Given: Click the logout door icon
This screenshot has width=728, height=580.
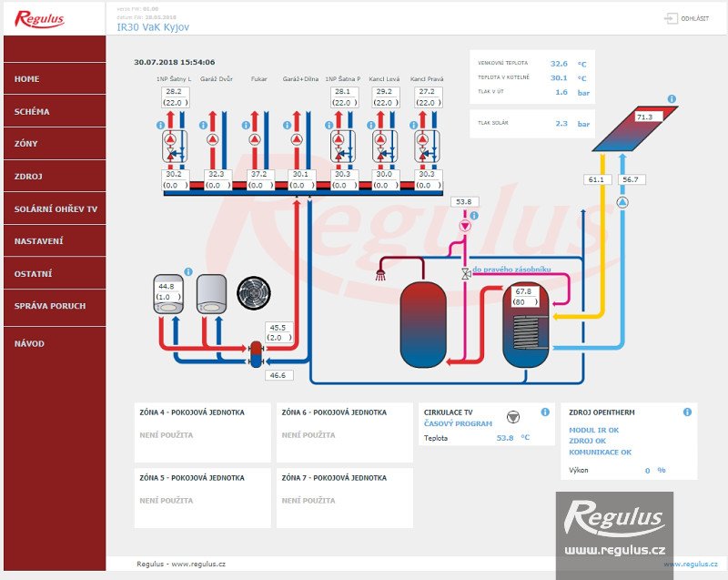Looking at the screenshot, I should click(x=671, y=18).
